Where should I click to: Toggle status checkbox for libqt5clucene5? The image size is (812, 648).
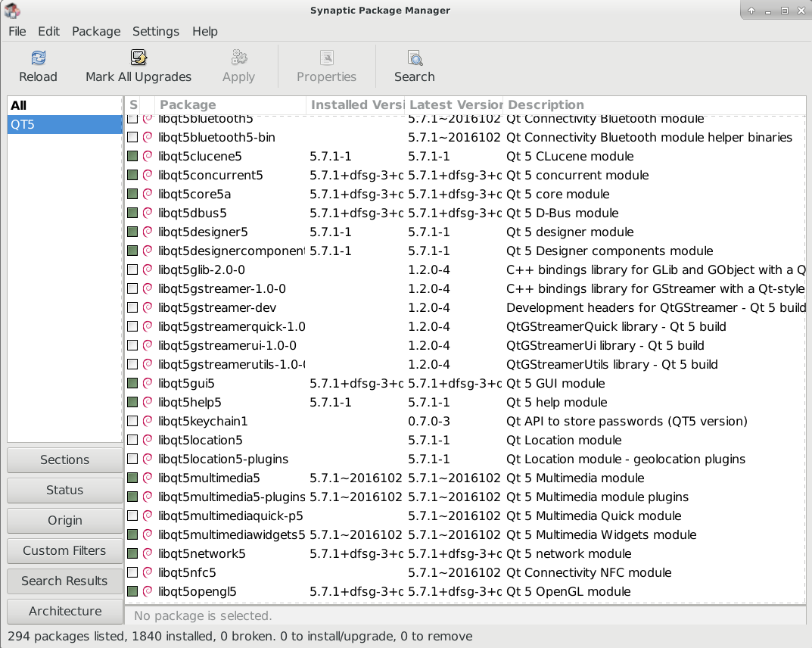(132, 156)
